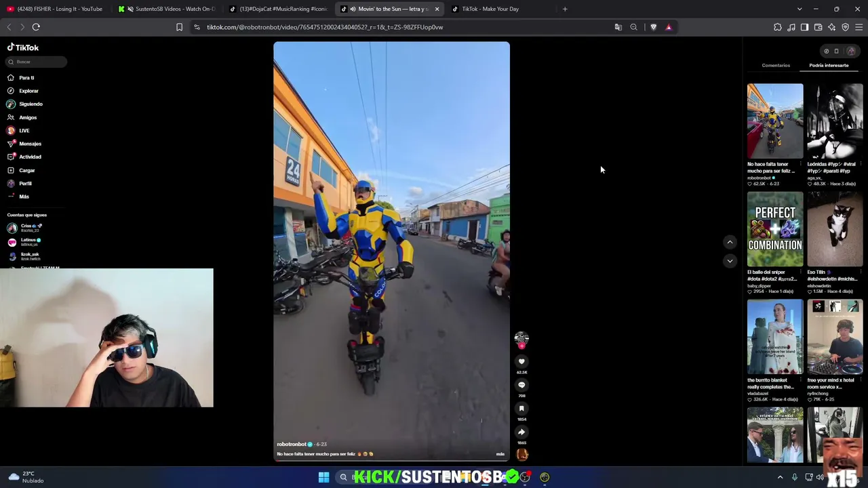This screenshot has width=868, height=488.
Task: Select the Podría interesarte tab
Action: click(x=829, y=66)
